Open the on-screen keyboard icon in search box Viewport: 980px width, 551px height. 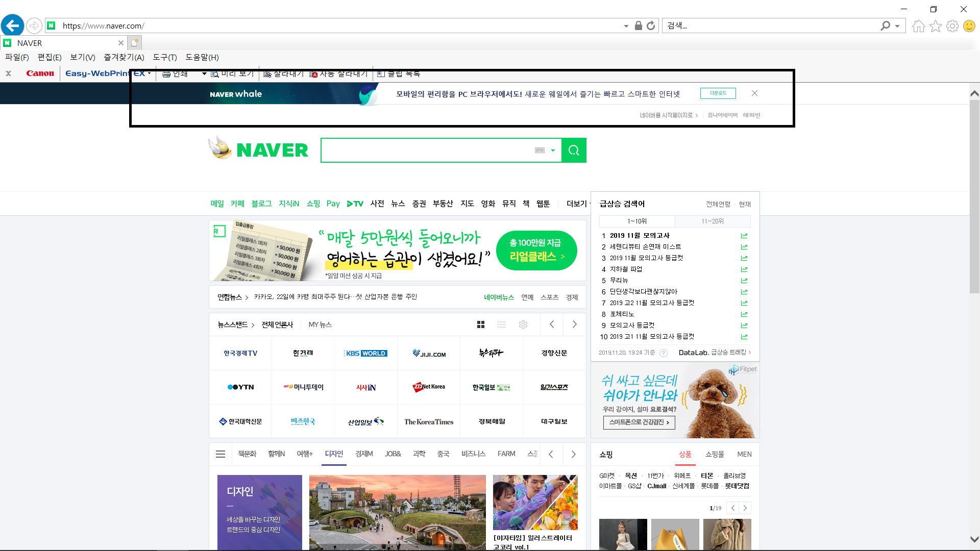540,151
